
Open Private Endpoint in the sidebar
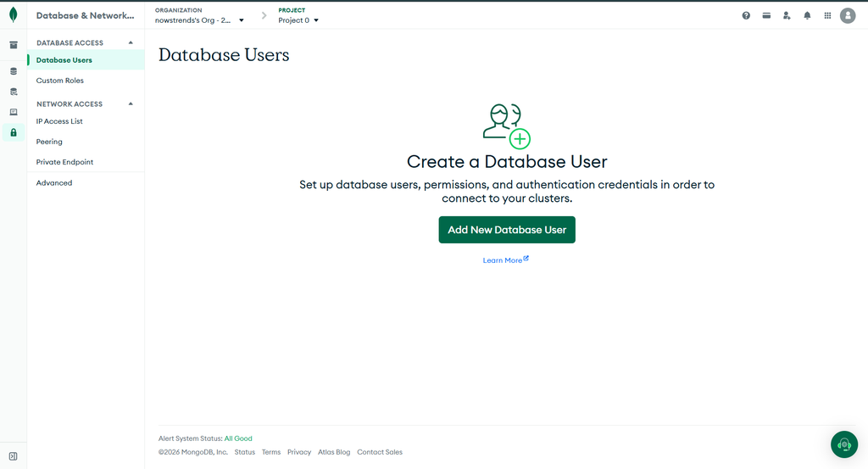tap(64, 162)
